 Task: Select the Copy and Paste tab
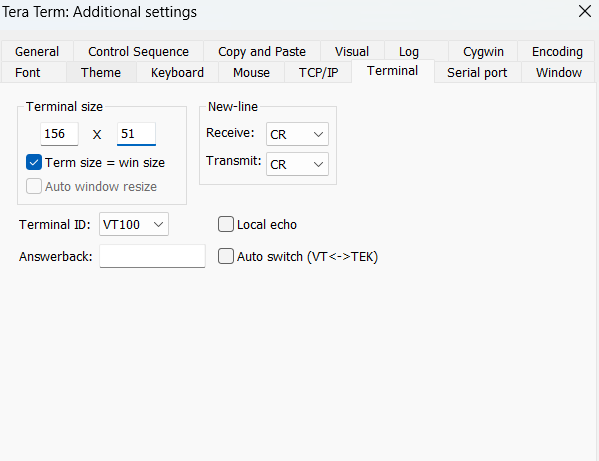tap(262, 52)
